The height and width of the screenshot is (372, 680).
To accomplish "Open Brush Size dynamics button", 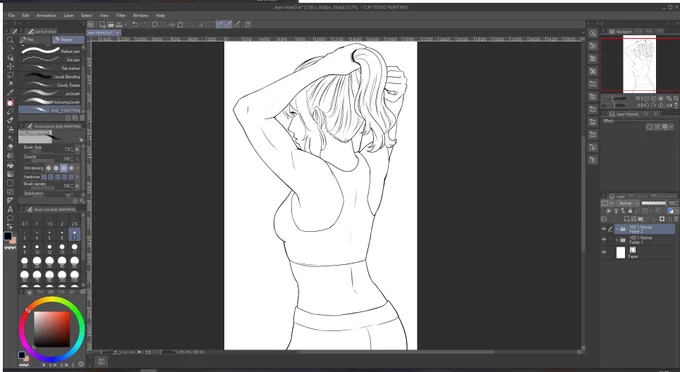I will click(78, 149).
